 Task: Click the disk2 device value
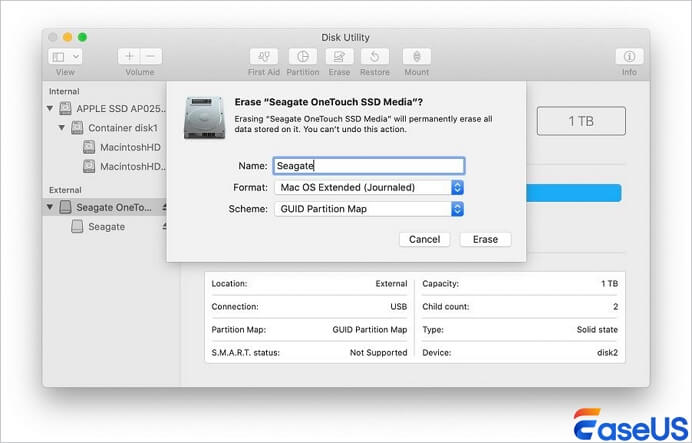click(607, 353)
